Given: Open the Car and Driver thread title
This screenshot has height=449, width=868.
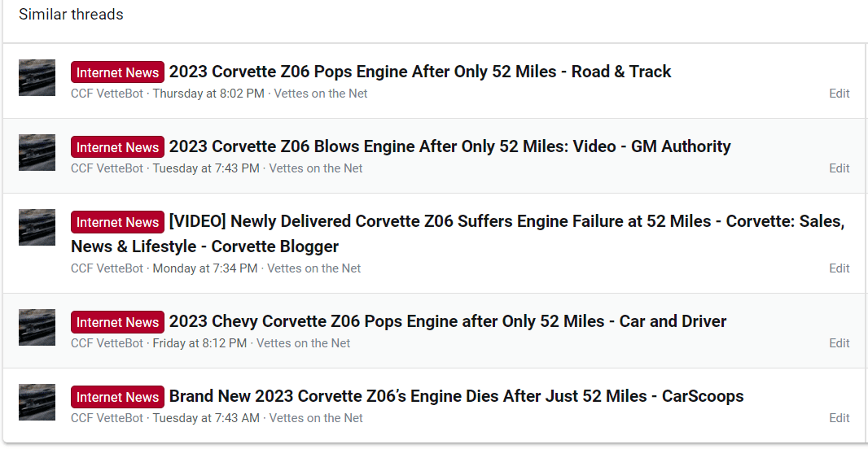Looking at the screenshot, I should point(447,321).
